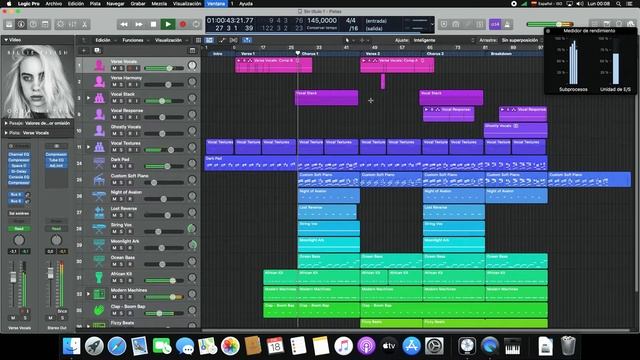This screenshot has width=640, height=360.
Task: Open the Library button in the control bar
Action: click(9, 24)
